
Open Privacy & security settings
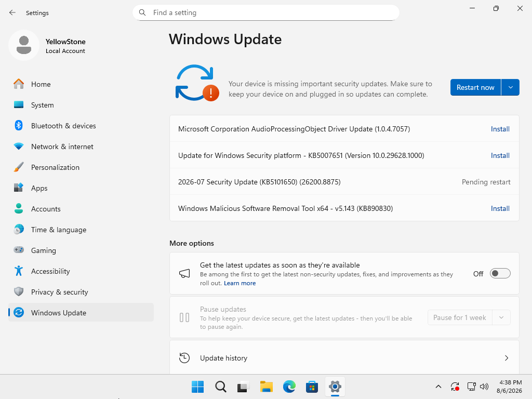point(81,292)
